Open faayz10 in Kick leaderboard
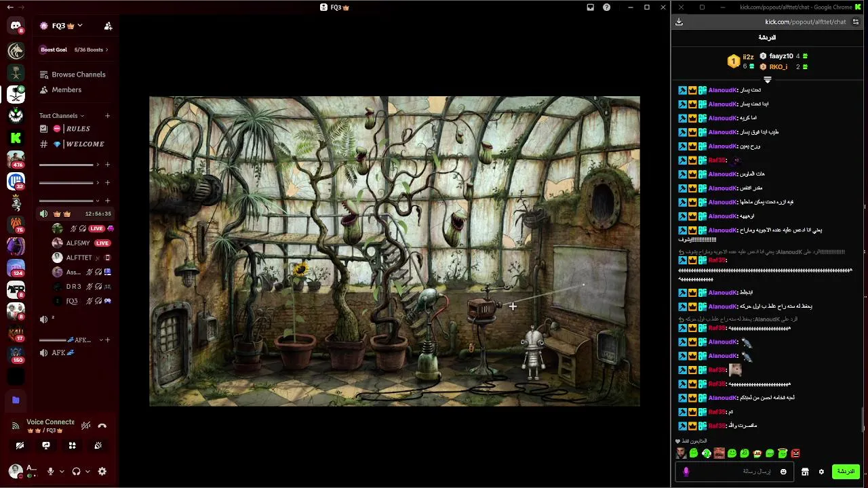 click(x=783, y=56)
